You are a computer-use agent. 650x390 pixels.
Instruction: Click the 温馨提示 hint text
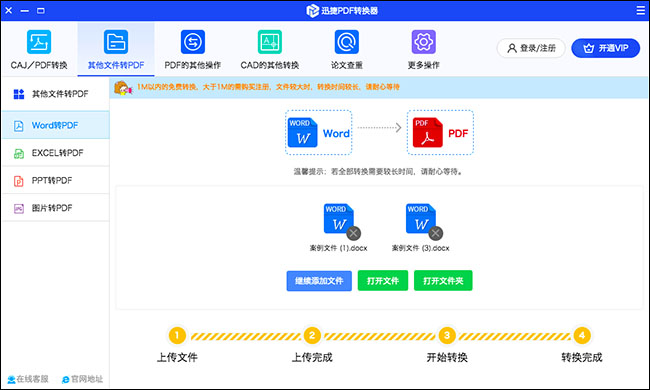point(378,172)
